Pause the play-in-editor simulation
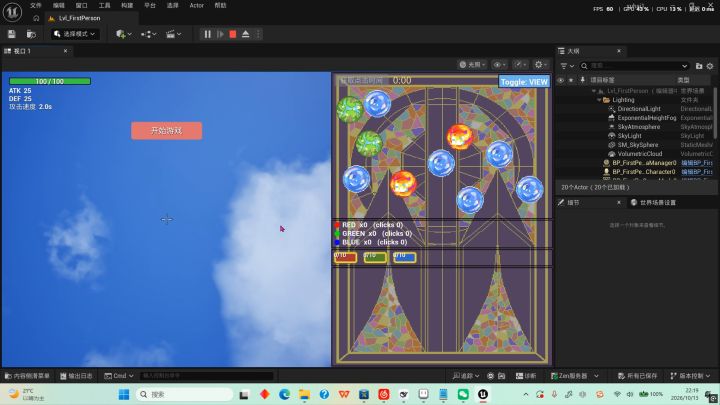The image size is (720, 405). pos(208,34)
